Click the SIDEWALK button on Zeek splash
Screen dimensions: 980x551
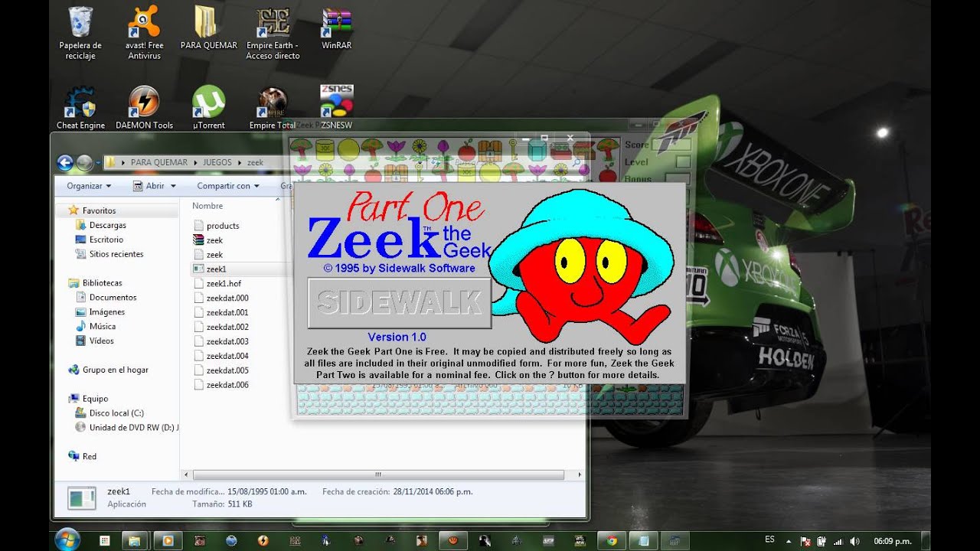[x=399, y=303]
